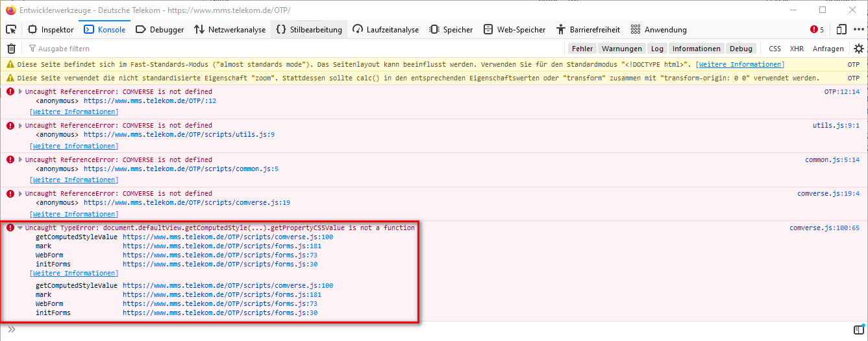Open source link comverse.js:19:4
Screen dimensions: 868x341
coord(828,193)
